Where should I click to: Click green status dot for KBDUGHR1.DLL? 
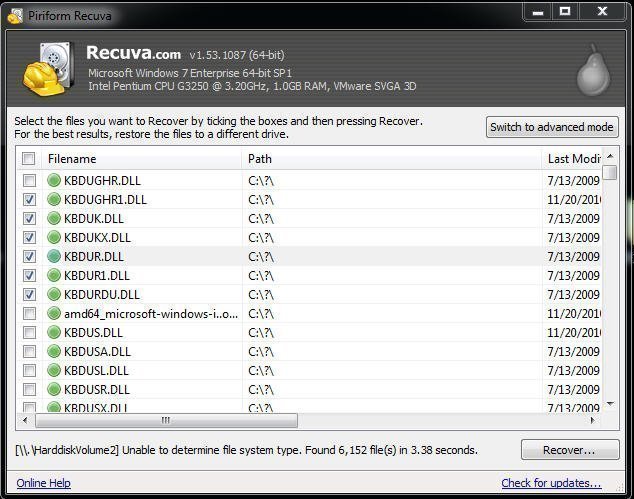click(x=54, y=199)
